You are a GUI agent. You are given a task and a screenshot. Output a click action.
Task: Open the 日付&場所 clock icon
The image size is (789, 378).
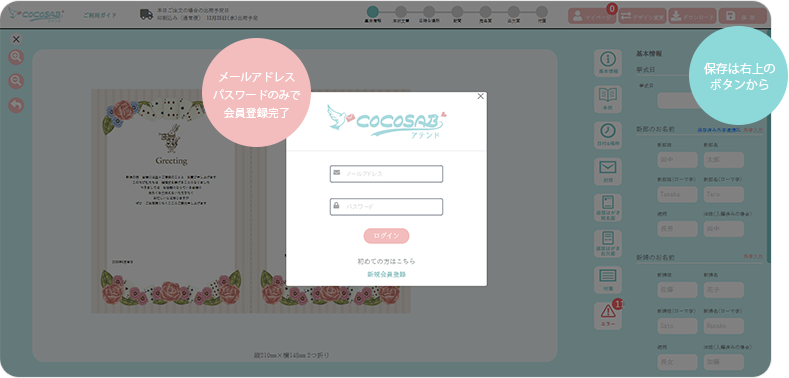[608, 135]
